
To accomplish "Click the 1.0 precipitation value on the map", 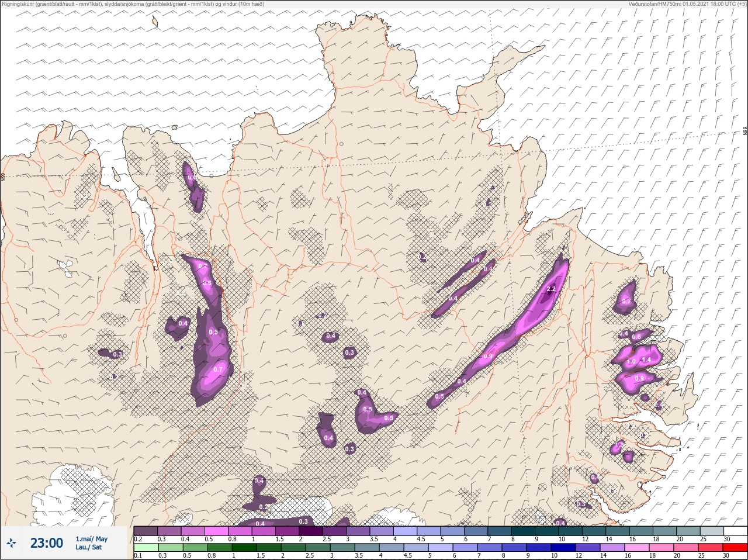I will (631, 362).
